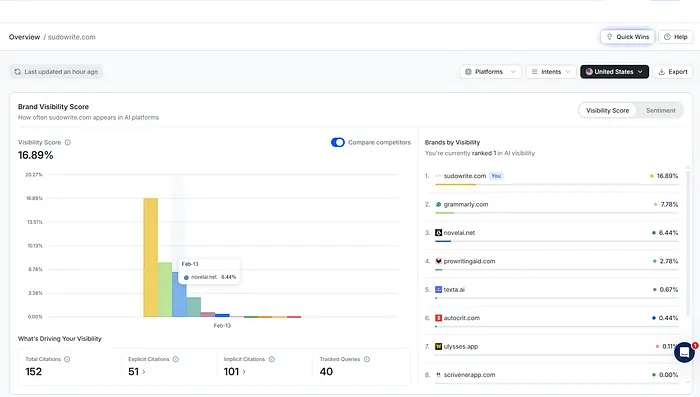
Task: Click the refresh icon by Last updated
Action: (17, 72)
